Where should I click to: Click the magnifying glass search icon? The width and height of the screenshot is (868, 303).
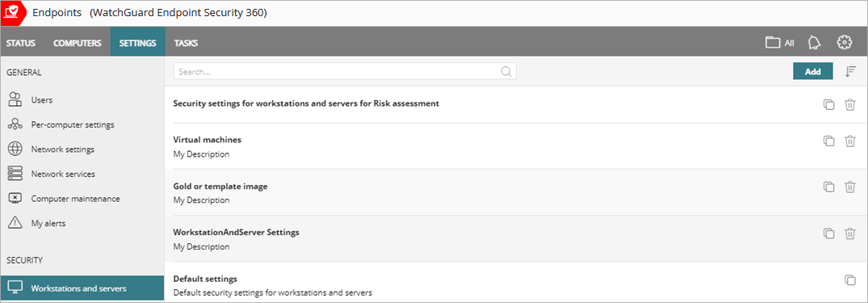point(506,71)
